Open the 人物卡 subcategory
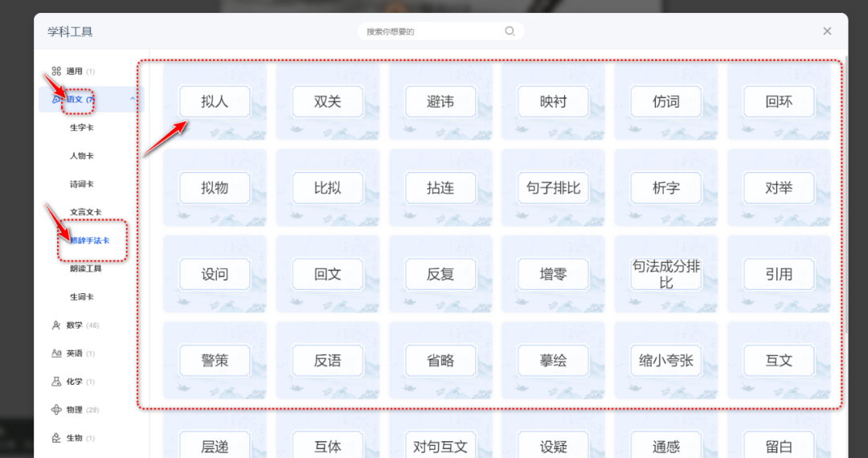Viewport: 868px width, 458px height. coord(81,155)
